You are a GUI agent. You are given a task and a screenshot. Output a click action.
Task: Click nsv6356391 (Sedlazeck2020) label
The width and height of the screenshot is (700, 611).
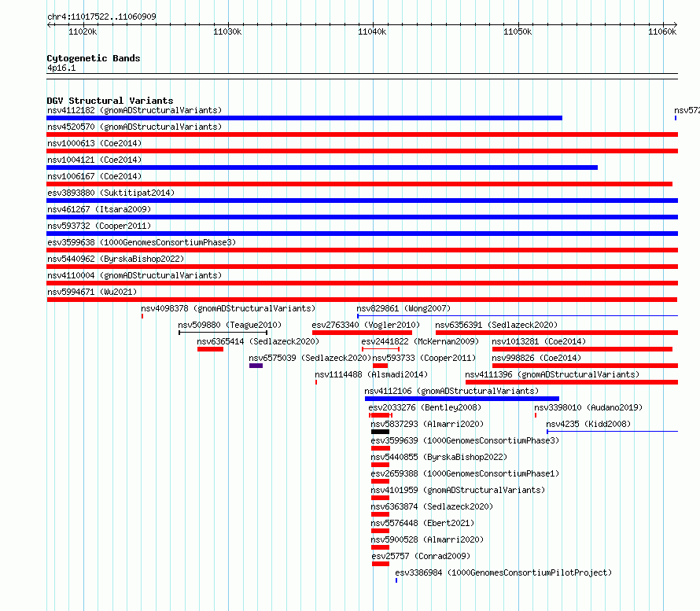pos(496,325)
